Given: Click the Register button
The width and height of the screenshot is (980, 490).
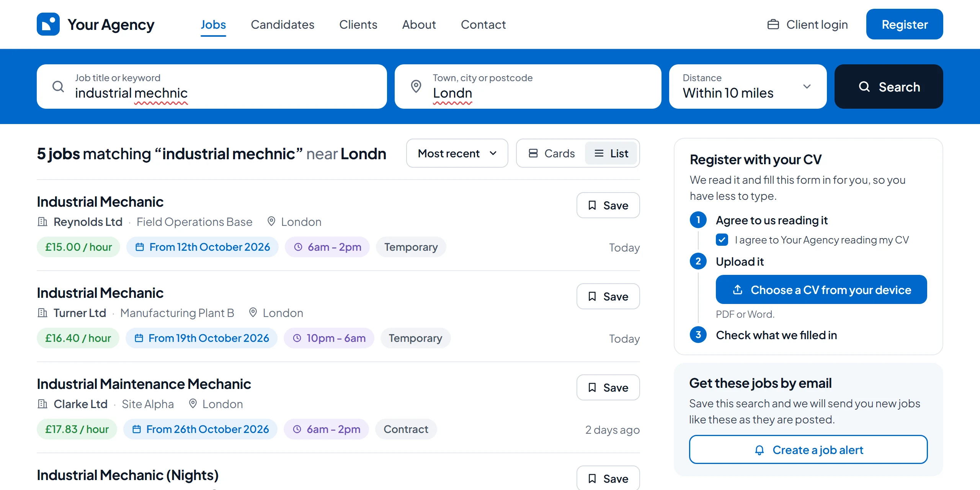Looking at the screenshot, I should (x=905, y=24).
